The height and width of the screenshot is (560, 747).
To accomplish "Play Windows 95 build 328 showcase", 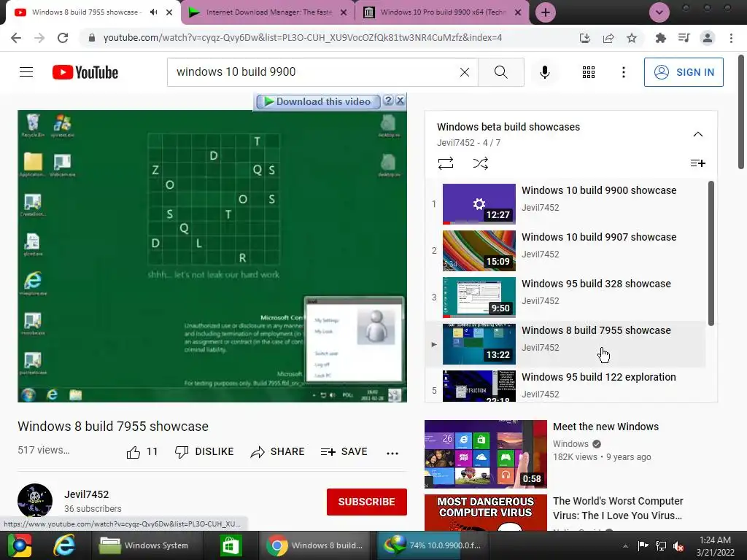I will tap(565, 297).
